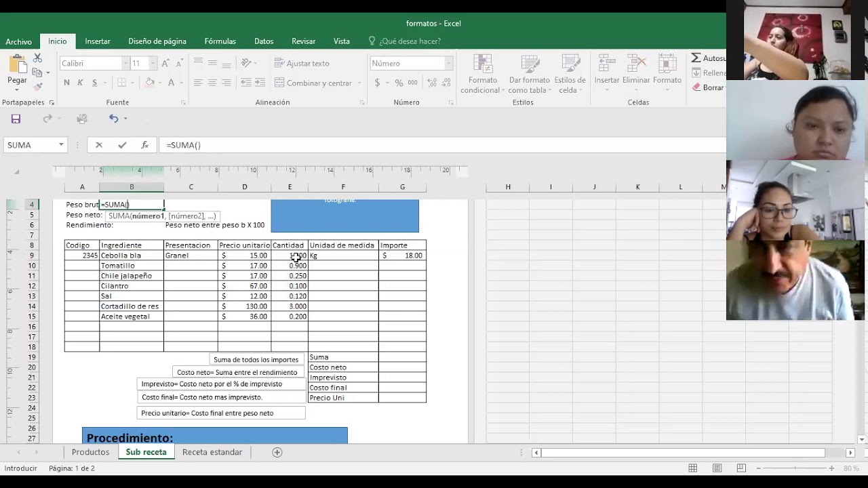Click the Fill color bucket icon
This screenshot has height=488, width=868.
pos(150,83)
